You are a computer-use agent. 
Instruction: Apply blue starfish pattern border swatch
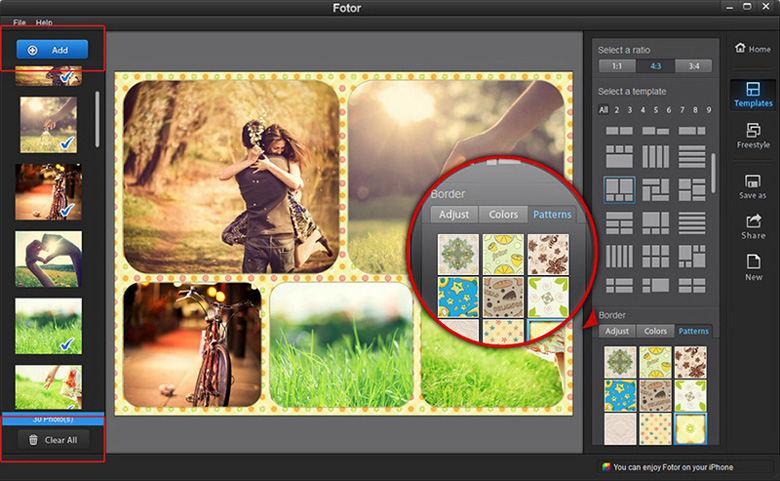click(x=619, y=396)
